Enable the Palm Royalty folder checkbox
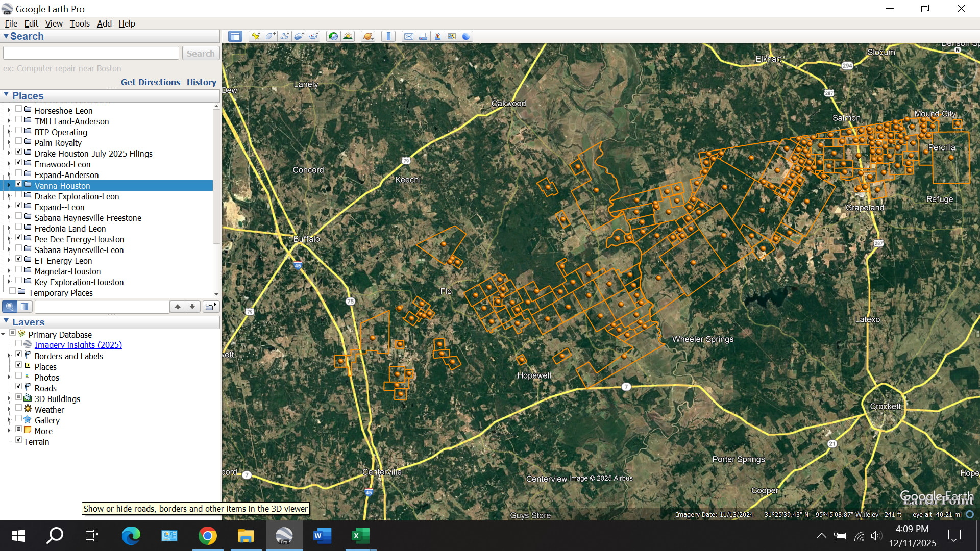 tap(19, 141)
